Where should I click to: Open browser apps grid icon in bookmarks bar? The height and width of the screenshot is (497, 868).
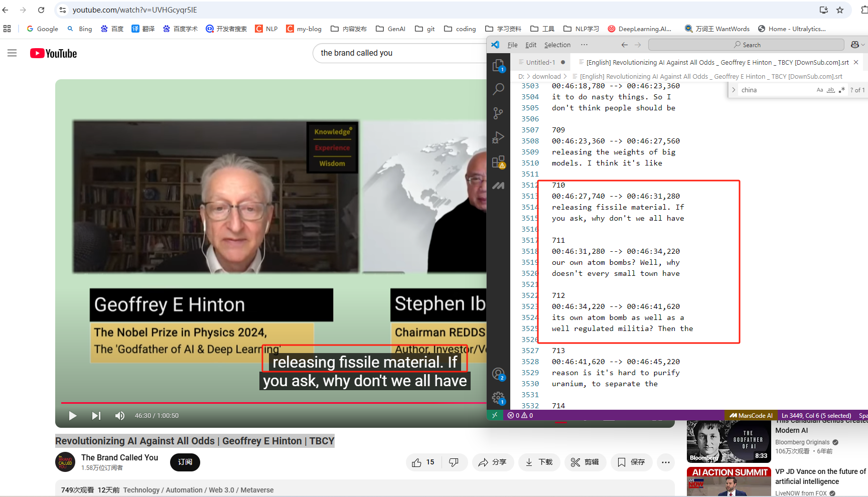pyautogui.click(x=7, y=29)
